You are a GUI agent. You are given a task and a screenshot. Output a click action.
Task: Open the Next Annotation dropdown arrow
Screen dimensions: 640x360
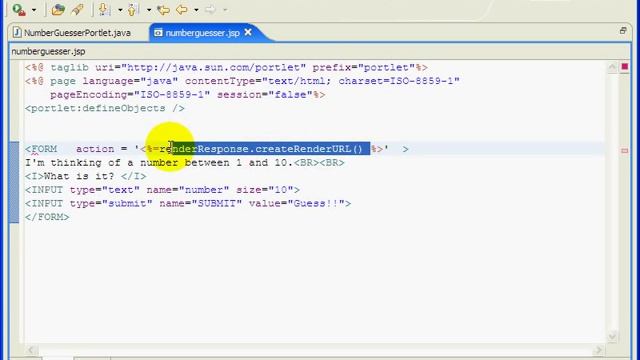(120, 10)
